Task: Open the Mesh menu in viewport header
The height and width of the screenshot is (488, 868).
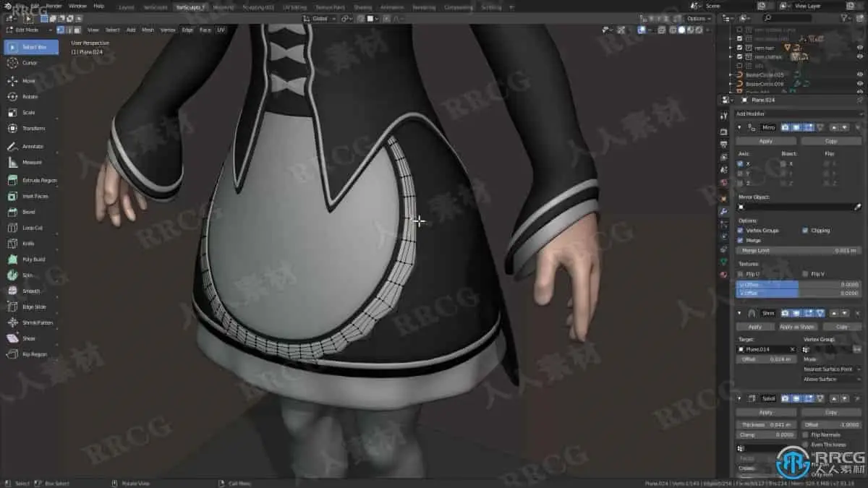Action: pos(148,30)
